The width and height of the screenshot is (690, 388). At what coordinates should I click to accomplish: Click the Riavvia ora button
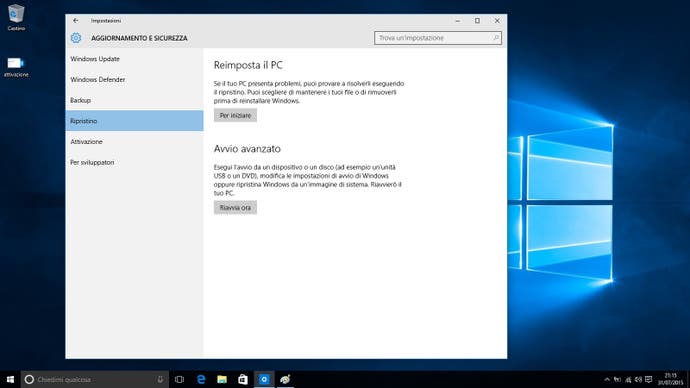235,208
